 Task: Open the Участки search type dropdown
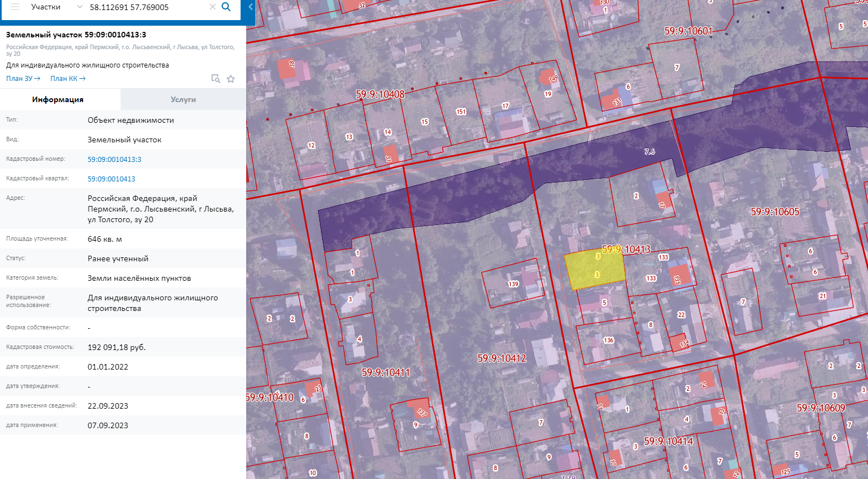point(56,7)
